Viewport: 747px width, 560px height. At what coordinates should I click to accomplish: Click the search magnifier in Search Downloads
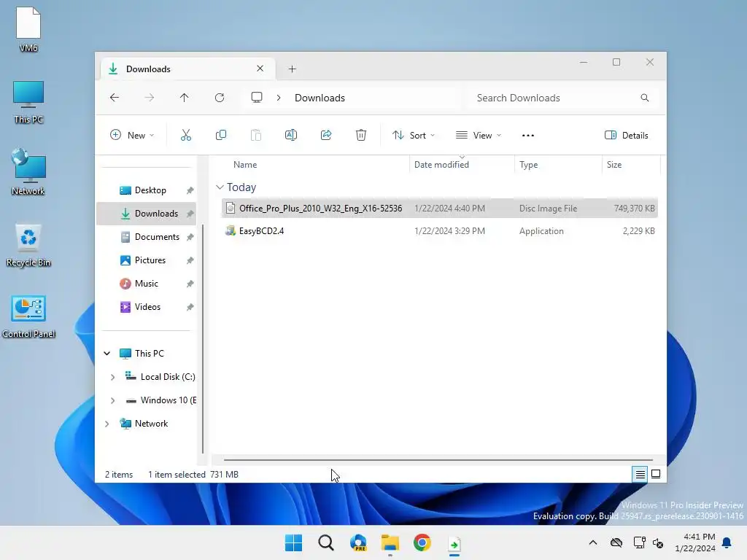tap(645, 98)
